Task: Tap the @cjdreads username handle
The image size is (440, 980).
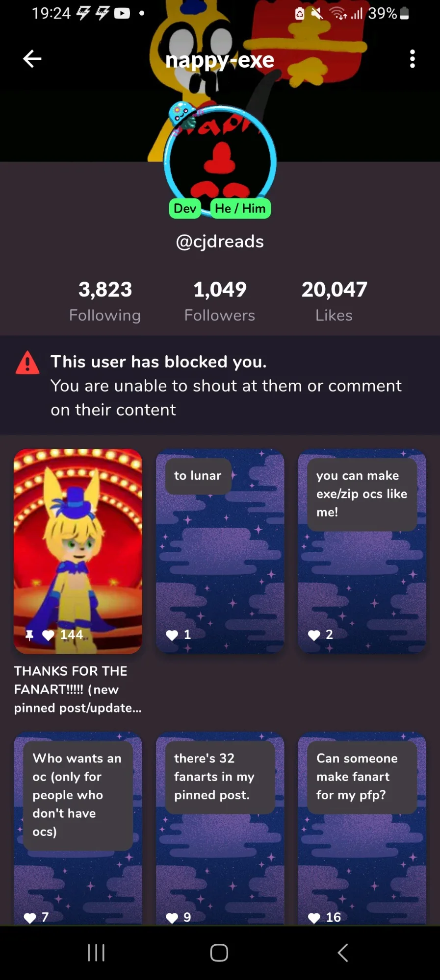Action: [x=220, y=242]
